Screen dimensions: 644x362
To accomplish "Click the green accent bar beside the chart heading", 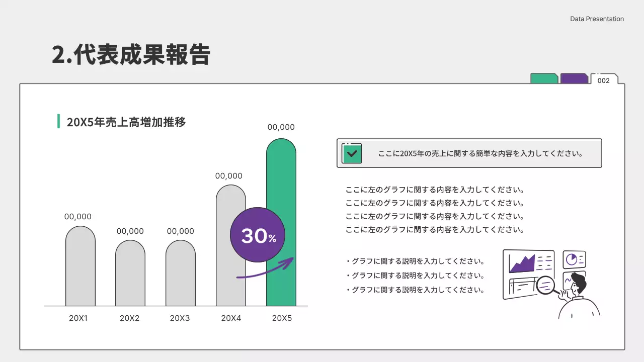I will pos(59,121).
